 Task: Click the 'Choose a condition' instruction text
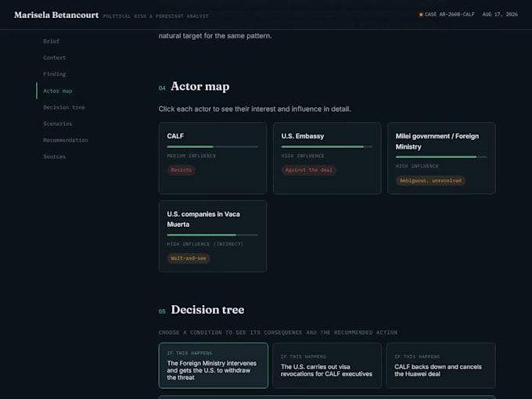point(278,332)
